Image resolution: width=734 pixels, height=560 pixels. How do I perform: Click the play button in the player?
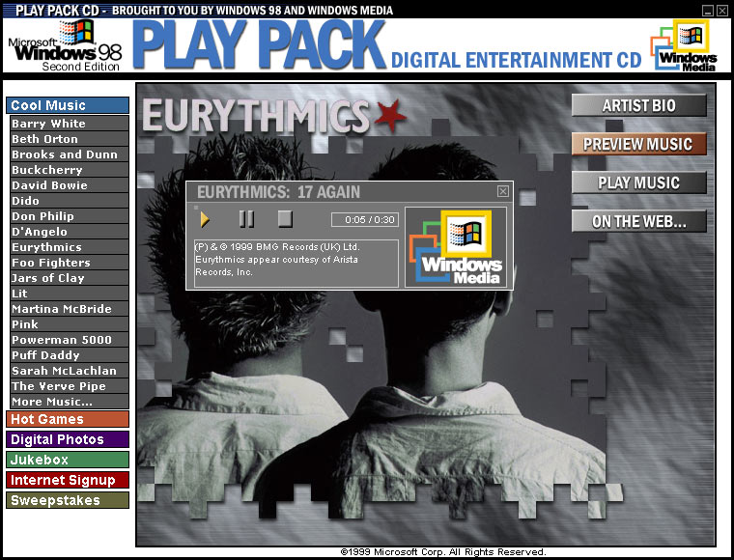(x=205, y=219)
